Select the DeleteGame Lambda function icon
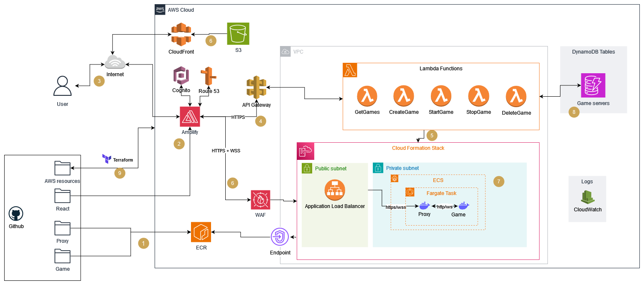Screen dimensions: 644x285 516,97
